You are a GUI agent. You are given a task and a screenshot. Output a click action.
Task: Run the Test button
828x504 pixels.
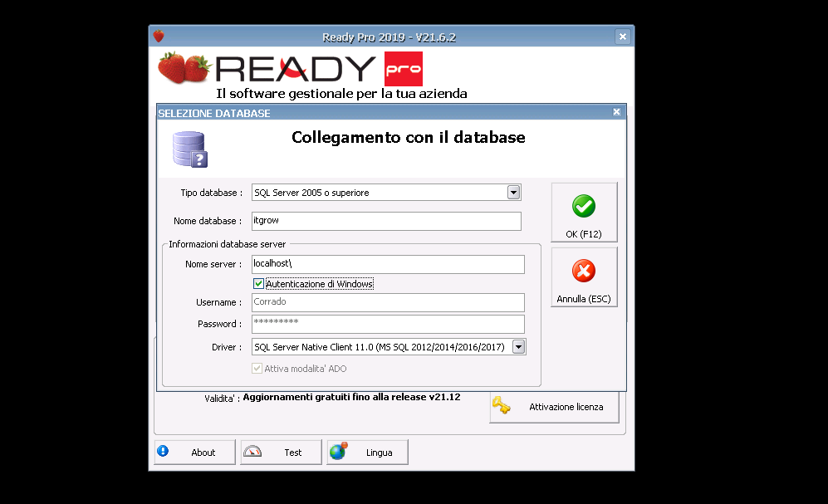[281, 453]
